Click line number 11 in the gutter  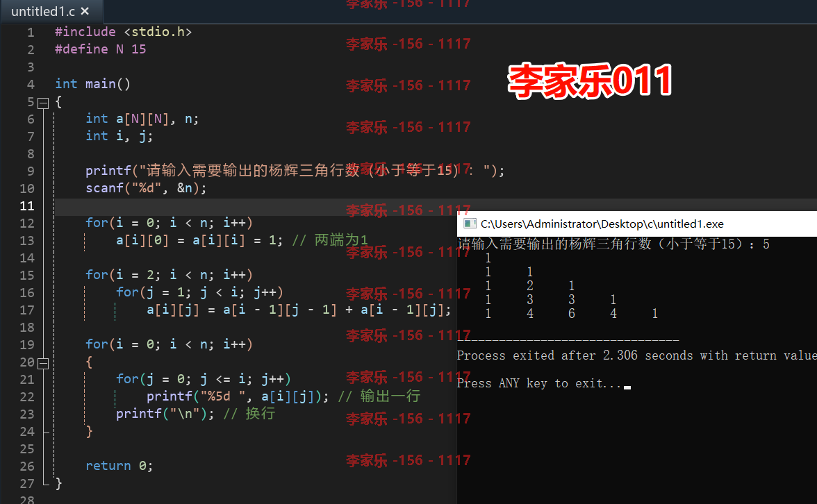27,205
